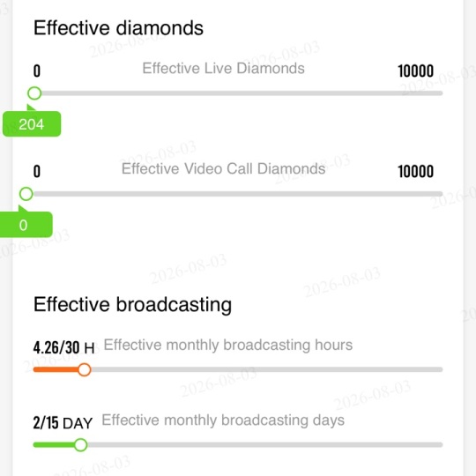
Task: Tap the green 204 value tooltip
Action: pos(32,124)
